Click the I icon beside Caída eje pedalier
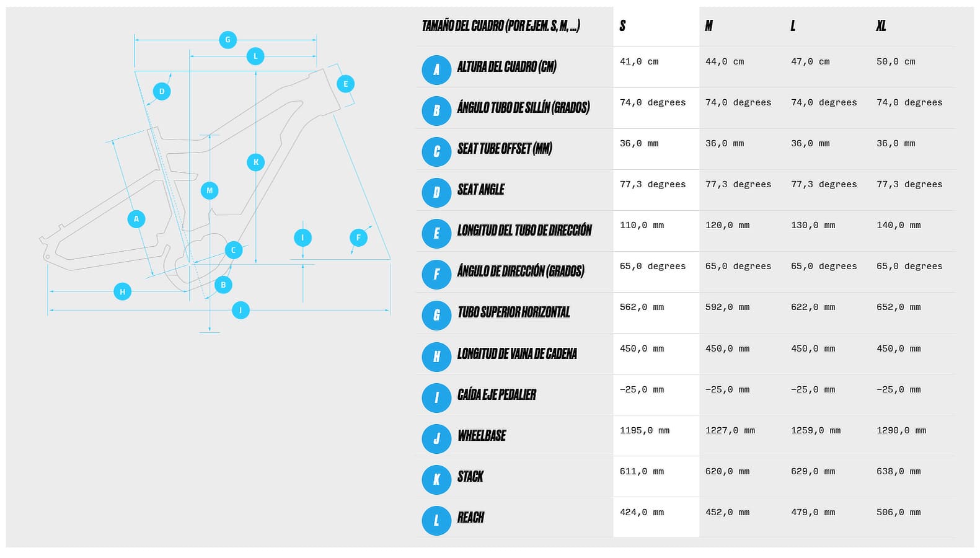980x558 pixels. click(x=436, y=397)
